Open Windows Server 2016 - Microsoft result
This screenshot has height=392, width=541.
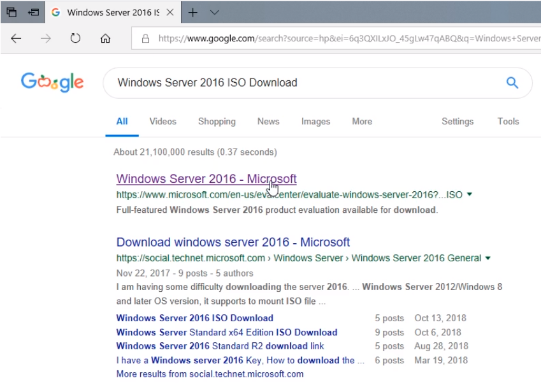[206, 178]
